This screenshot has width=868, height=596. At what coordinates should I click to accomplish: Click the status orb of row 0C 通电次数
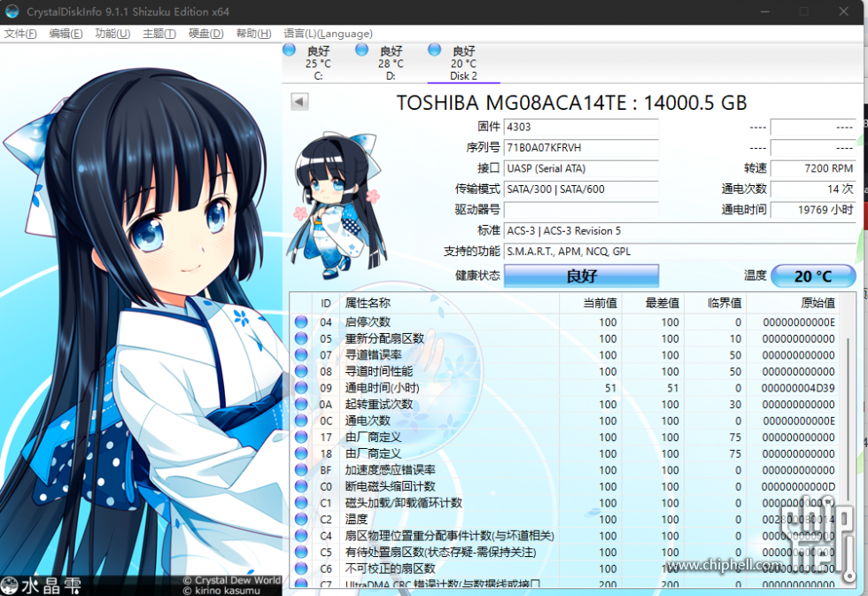pyautogui.click(x=301, y=420)
